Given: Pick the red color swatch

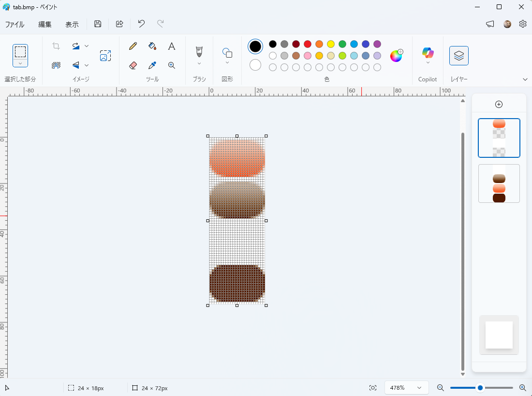Looking at the screenshot, I should tap(308, 44).
